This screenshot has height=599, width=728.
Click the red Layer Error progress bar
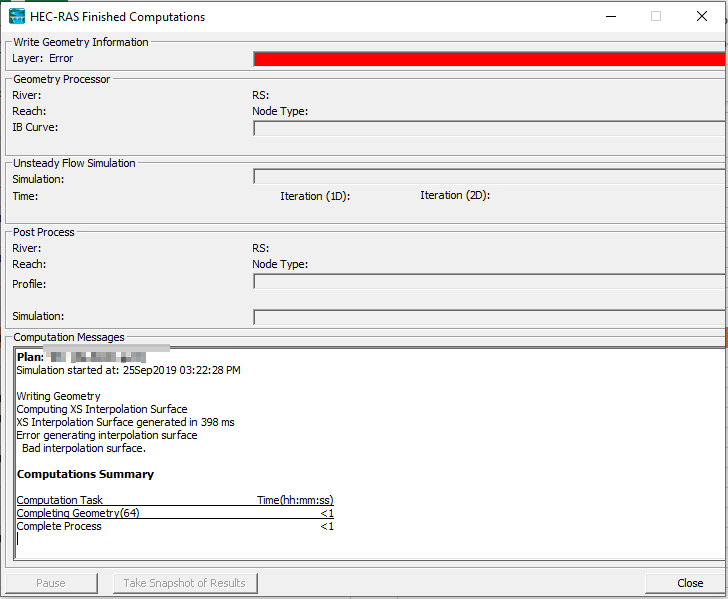pos(490,59)
